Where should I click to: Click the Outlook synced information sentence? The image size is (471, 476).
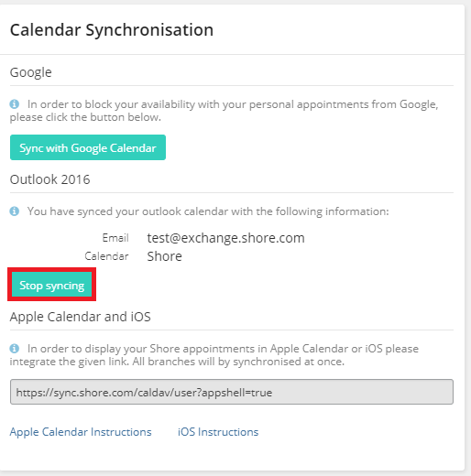(x=208, y=211)
